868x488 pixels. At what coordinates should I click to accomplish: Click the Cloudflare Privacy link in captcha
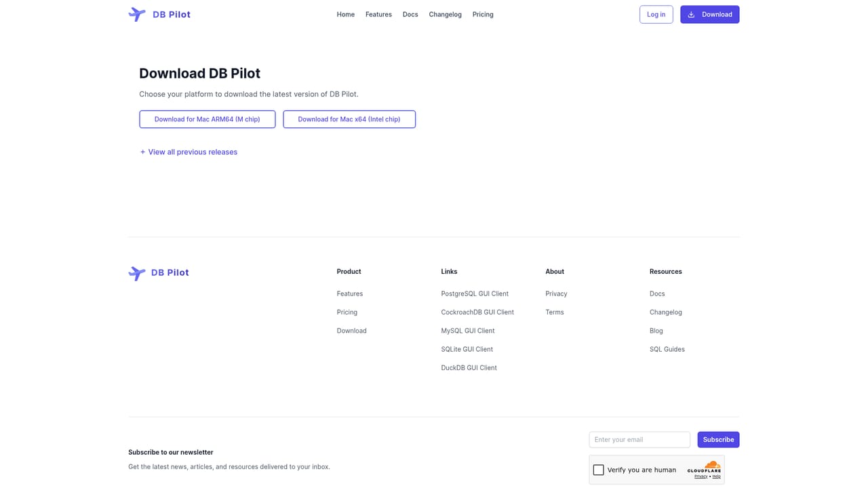[x=701, y=476]
